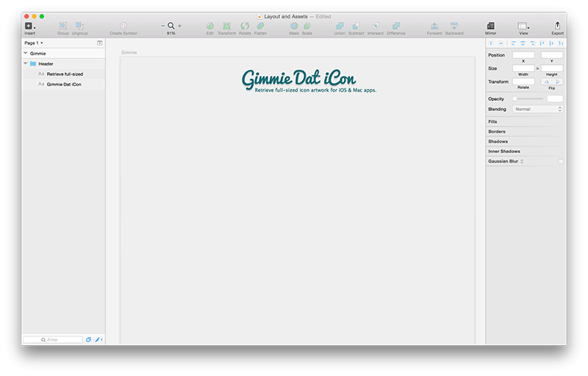Toggle the pages list panel button

pos(99,43)
